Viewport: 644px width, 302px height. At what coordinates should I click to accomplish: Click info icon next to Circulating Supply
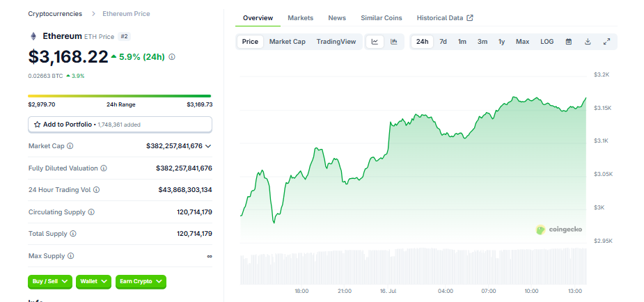click(x=91, y=212)
